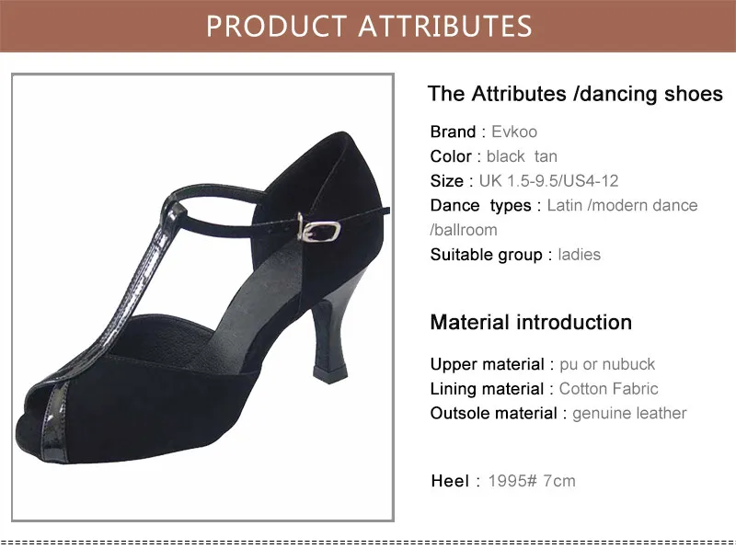The image size is (736, 560).
Task: Click the brand name Evkoo
Action: pos(514,131)
